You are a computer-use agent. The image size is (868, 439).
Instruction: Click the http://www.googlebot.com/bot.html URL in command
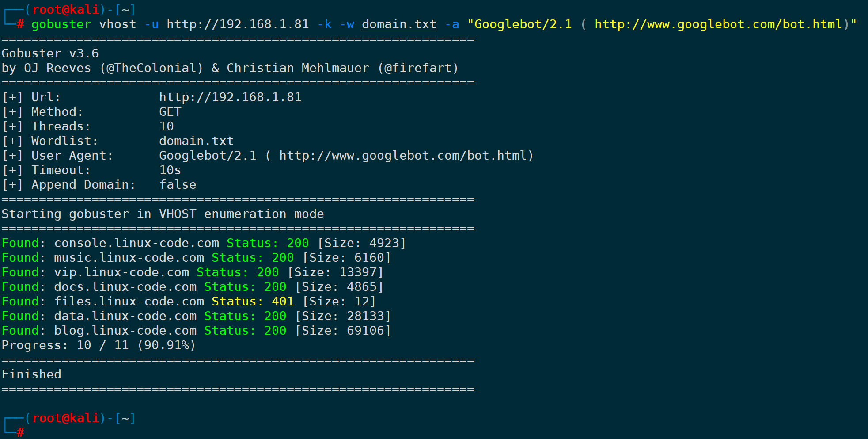click(x=718, y=24)
